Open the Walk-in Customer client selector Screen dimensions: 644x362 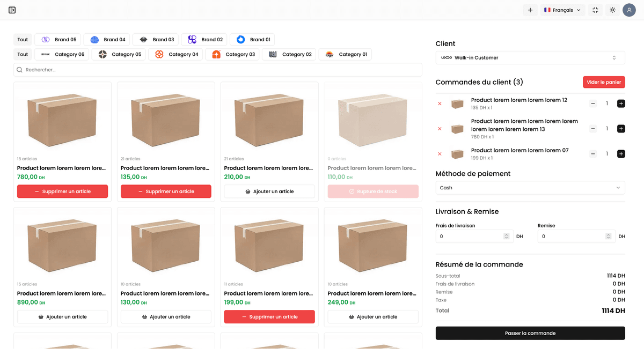point(530,57)
